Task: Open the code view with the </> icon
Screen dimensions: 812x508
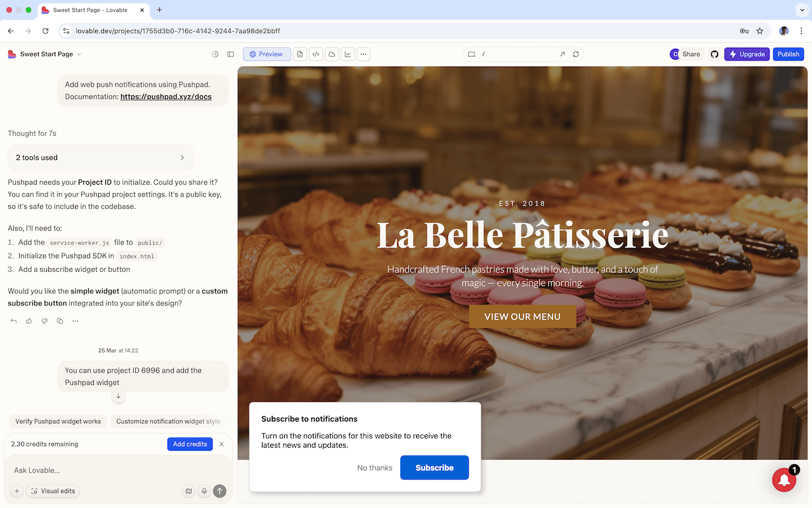Action: click(315, 54)
